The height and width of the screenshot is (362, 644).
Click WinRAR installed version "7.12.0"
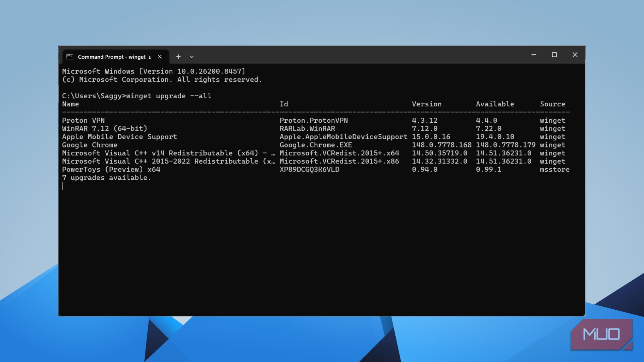click(425, 129)
